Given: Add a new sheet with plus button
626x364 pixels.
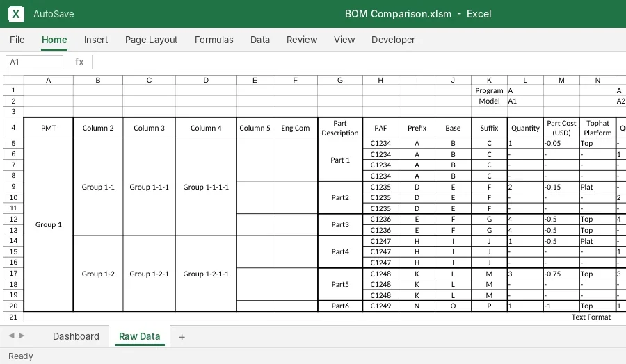Looking at the screenshot, I should [182, 337].
